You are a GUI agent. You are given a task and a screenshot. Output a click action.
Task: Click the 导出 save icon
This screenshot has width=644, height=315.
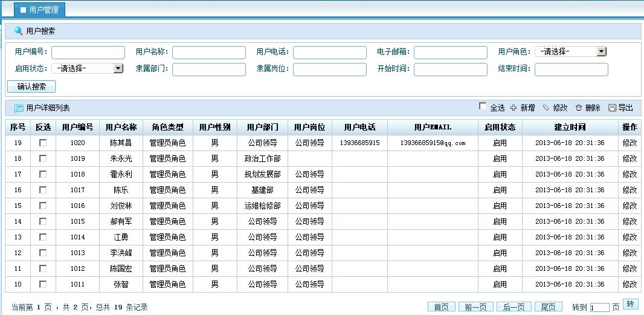click(x=613, y=108)
